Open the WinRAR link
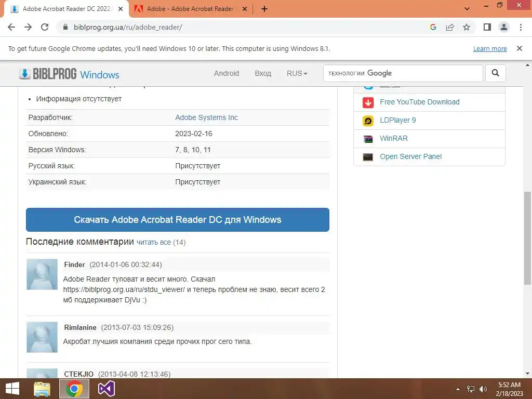The width and height of the screenshot is (532, 399). point(394,138)
